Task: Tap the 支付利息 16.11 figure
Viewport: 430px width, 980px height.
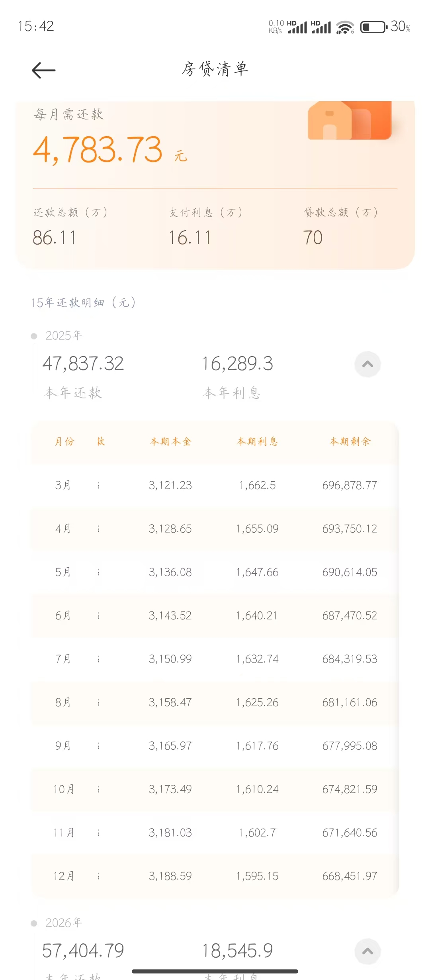Action: click(190, 238)
